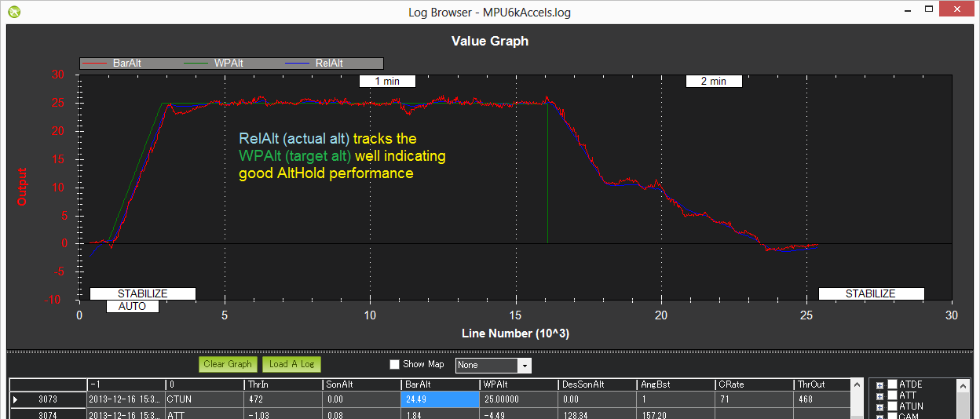Expand the ATT tree node

879,396
